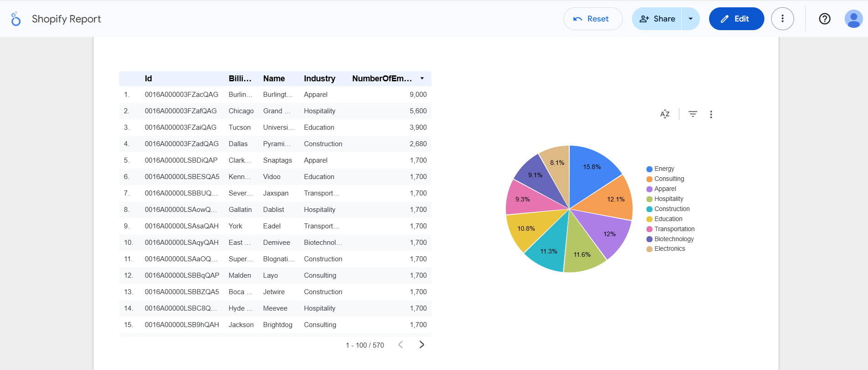868x370 pixels.
Task: Select Energy color swatch in legend
Action: 649,169
